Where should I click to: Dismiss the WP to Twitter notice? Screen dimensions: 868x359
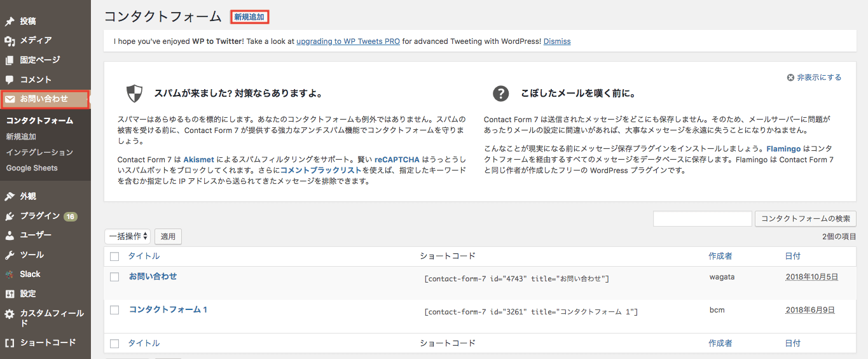coord(556,41)
